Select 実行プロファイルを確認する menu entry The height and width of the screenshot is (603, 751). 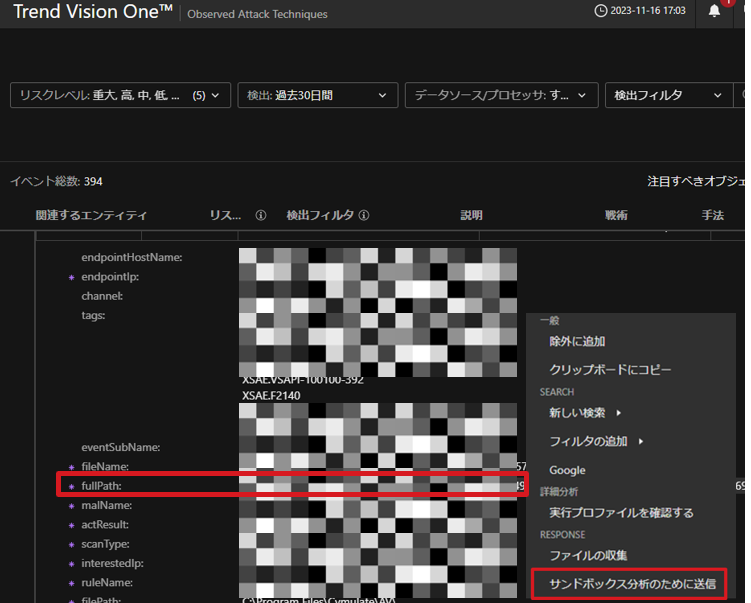coord(621,512)
